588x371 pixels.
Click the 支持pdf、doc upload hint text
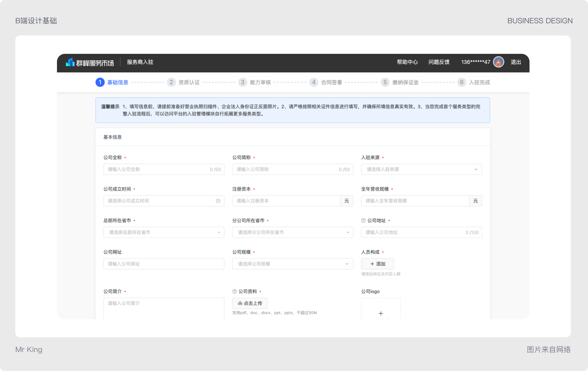coord(274,313)
